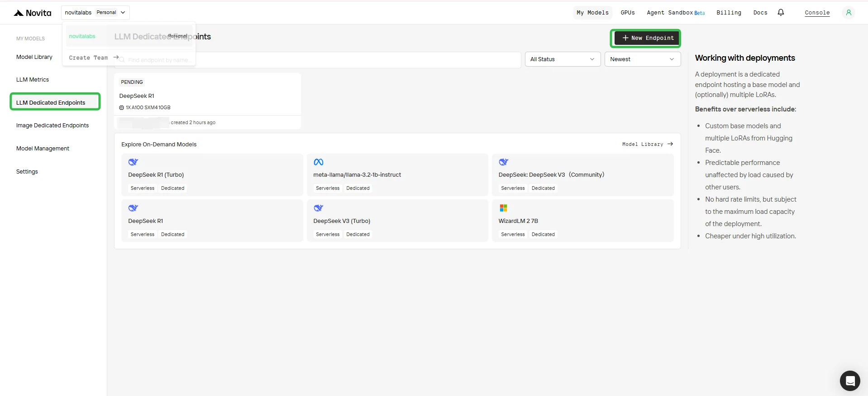868x396 pixels.
Task: Click the 'Working with deployments' heading
Action: (745, 58)
